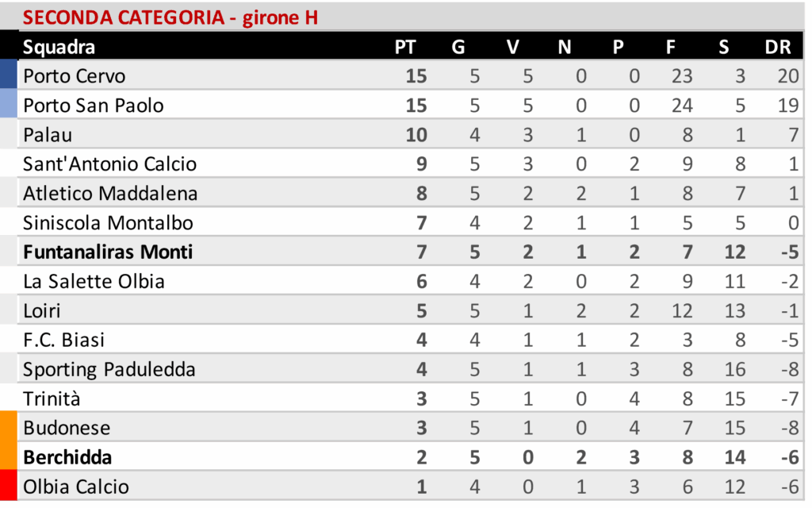This screenshot has width=812, height=508.
Task: Click the Berchidda team name
Action: point(67,457)
